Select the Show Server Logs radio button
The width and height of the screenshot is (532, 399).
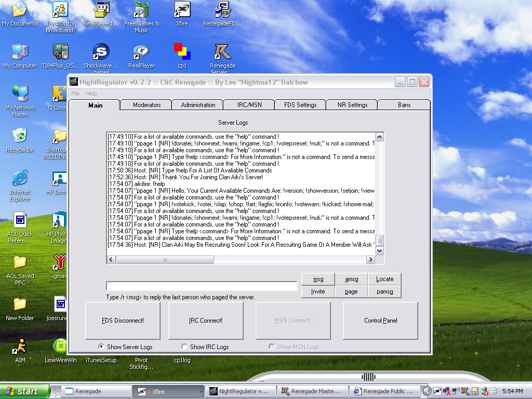[101, 347]
